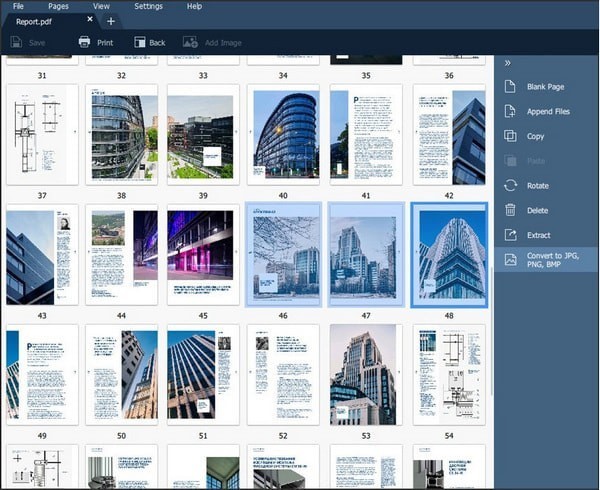Rotate selected pages using Rotate icon
Screen dimensions: 600x490
coord(510,186)
